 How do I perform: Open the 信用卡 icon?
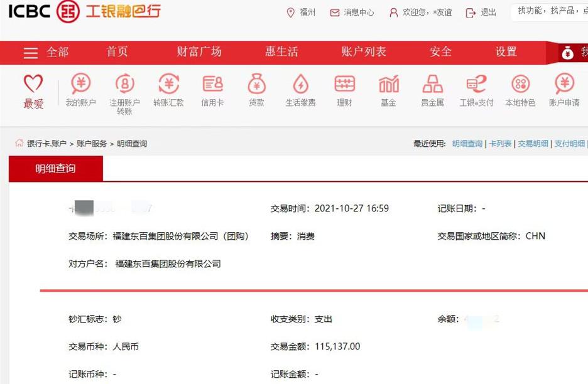point(212,83)
